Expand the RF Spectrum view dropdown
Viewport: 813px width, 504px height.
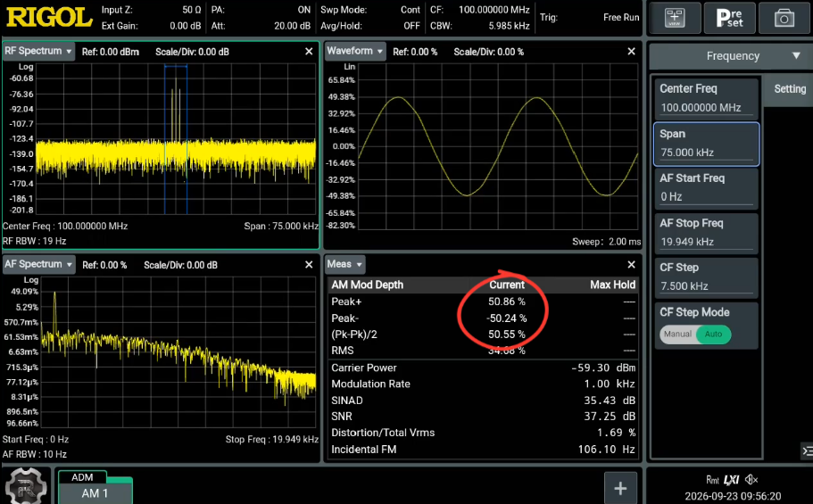point(38,52)
